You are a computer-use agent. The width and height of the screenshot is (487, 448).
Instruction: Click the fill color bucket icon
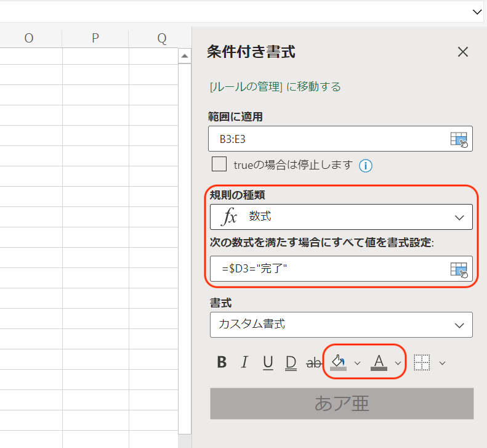(338, 362)
